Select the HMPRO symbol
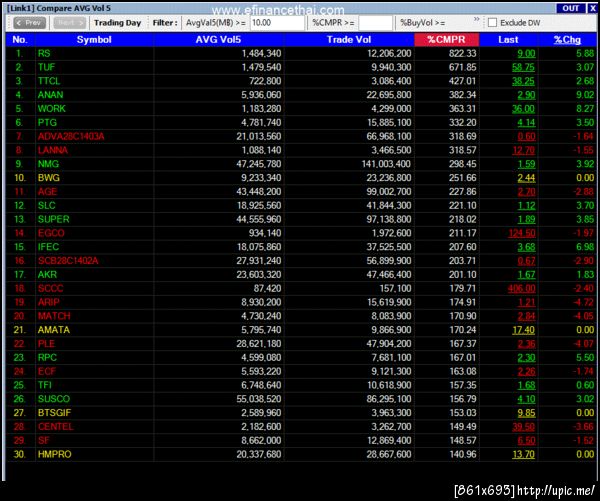 54,454
